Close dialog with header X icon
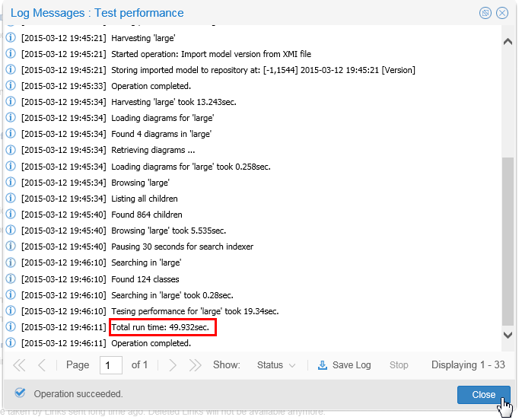522x420 pixels. coord(502,13)
